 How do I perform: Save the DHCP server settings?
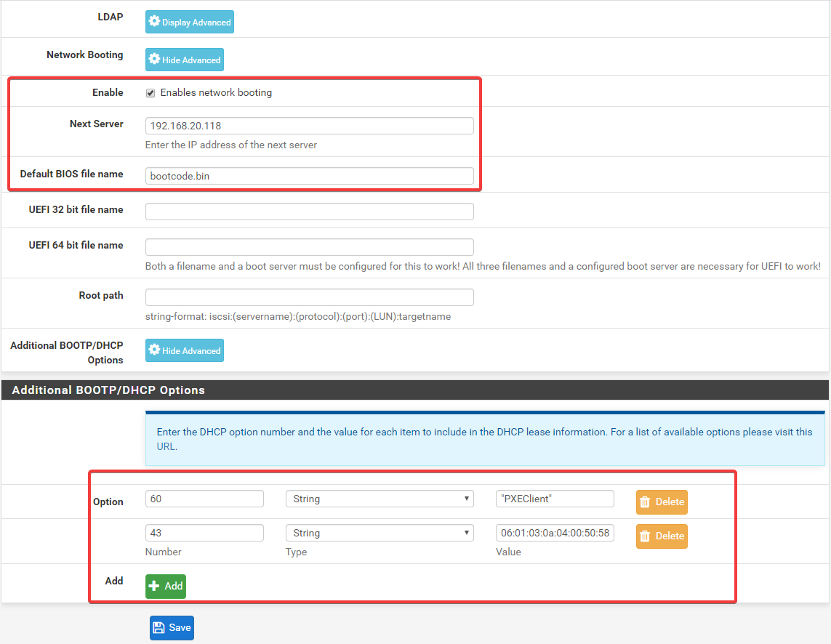tap(172, 627)
